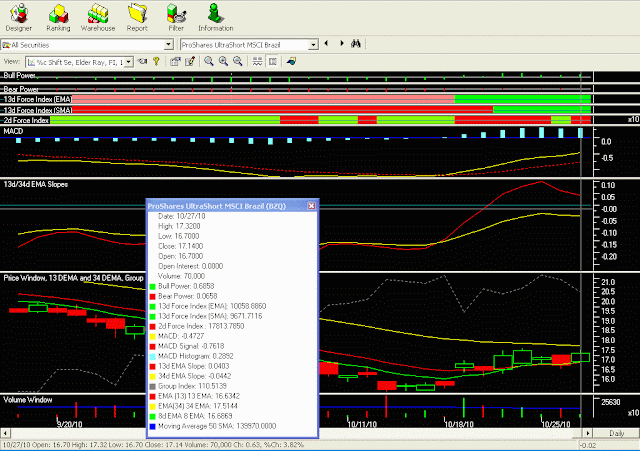Open the Ranking module
The image size is (640, 451).
click(58, 18)
